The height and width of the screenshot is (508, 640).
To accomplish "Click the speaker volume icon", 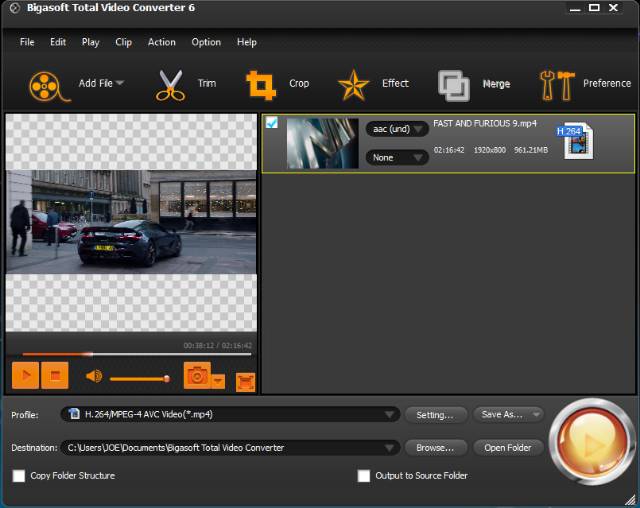I will click(x=94, y=377).
